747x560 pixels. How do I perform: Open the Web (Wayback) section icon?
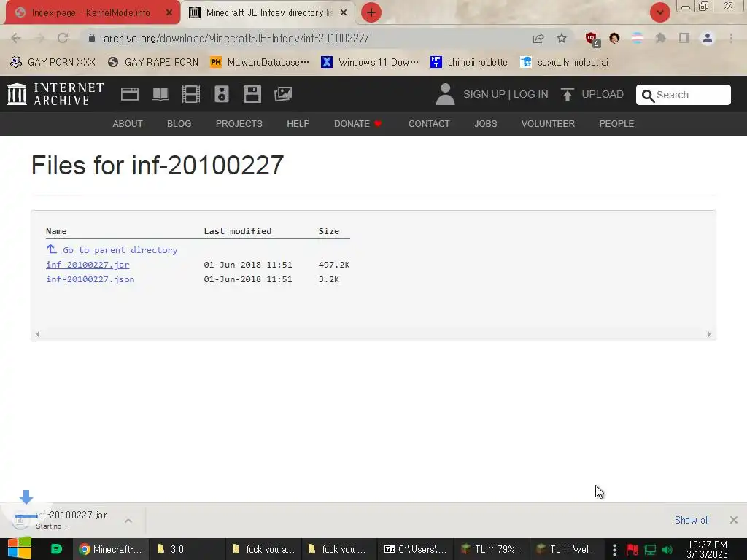click(x=130, y=94)
